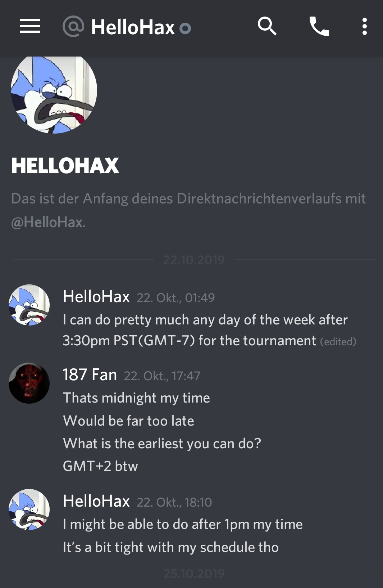Tap HelloHax avatar on the 18:10 message
383x588 pixels.
click(x=29, y=510)
